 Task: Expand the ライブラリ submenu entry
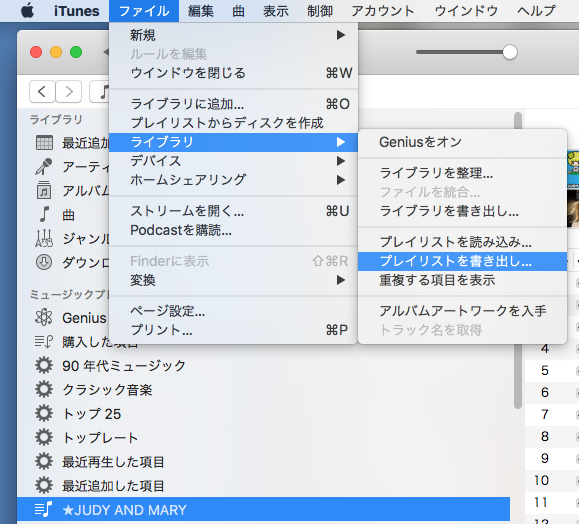[x=233, y=142]
